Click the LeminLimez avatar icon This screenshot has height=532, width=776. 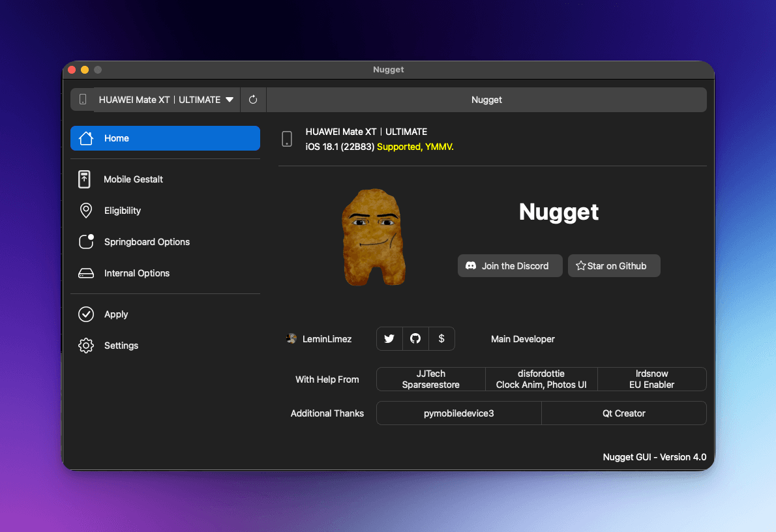(x=291, y=338)
